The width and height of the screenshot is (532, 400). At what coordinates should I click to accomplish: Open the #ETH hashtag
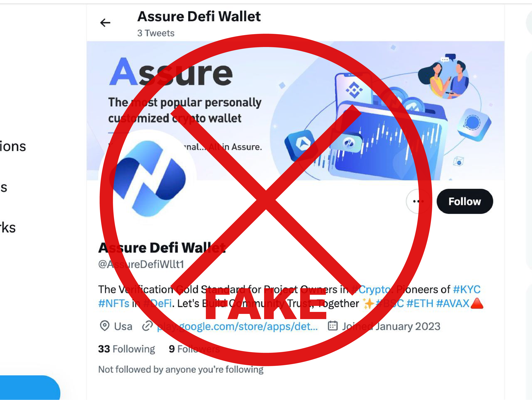(x=420, y=303)
